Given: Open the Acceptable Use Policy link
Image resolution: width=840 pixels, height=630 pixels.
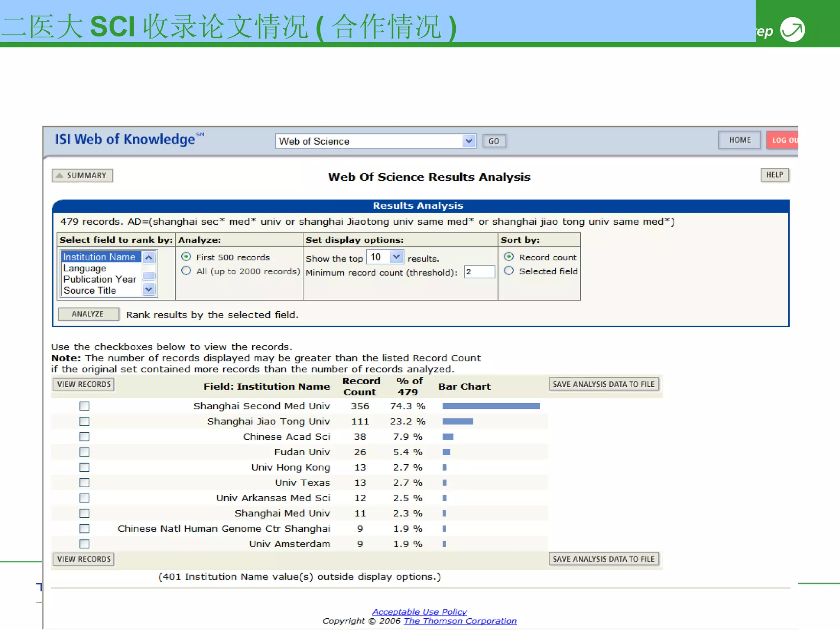Looking at the screenshot, I should [x=419, y=612].
